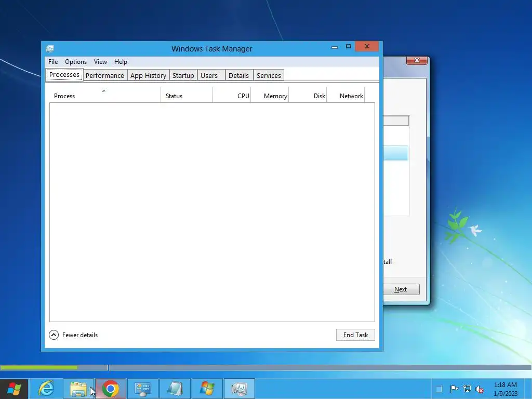
Task: Open the Windows flag installer taskbar icon
Action: click(x=207, y=389)
